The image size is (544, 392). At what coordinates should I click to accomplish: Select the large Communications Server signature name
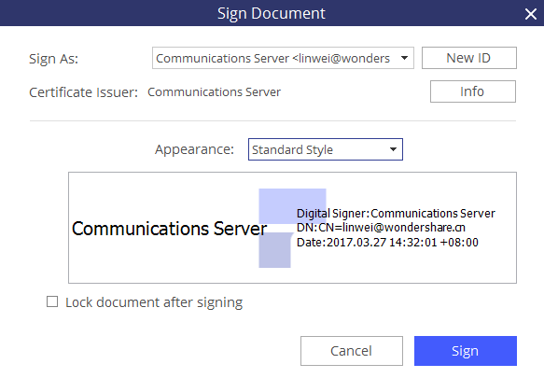[x=169, y=229]
